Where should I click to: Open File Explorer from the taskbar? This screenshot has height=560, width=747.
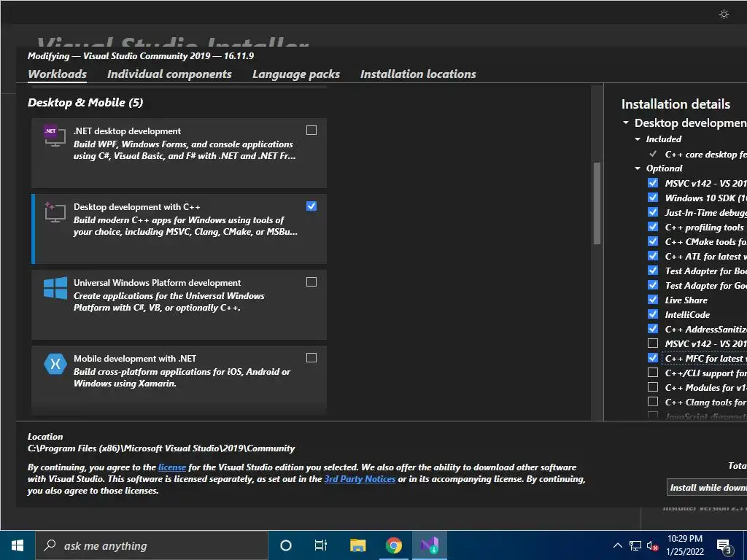point(357,545)
